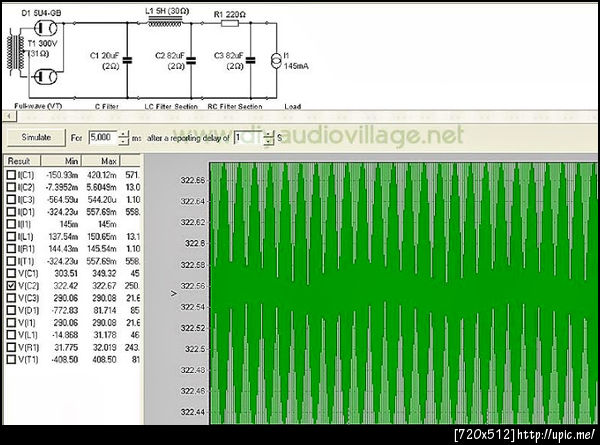Click the 'Full-wave (VT)' section label
Screen dimensions: 600x445
pos(38,106)
